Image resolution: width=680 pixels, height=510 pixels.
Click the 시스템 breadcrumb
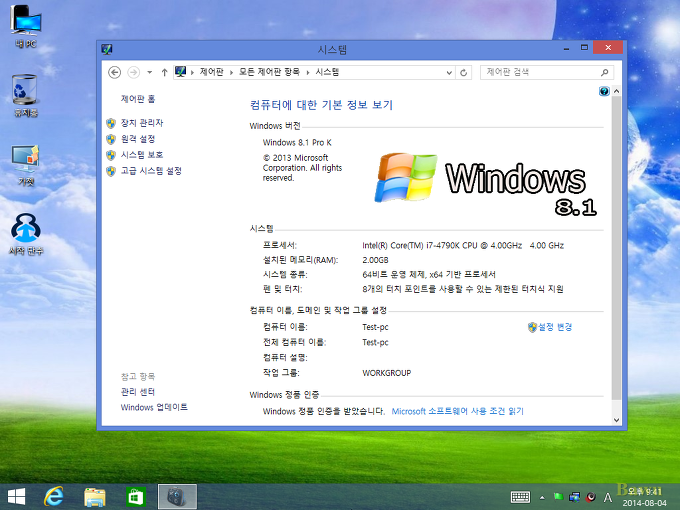[327, 72]
